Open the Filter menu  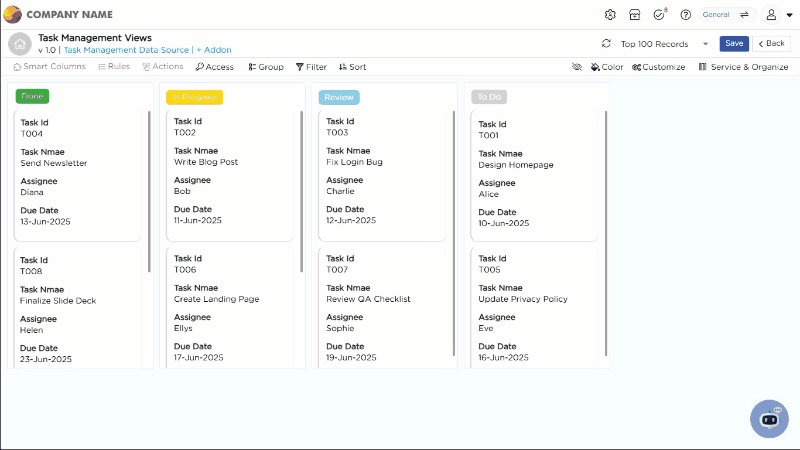click(x=311, y=67)
